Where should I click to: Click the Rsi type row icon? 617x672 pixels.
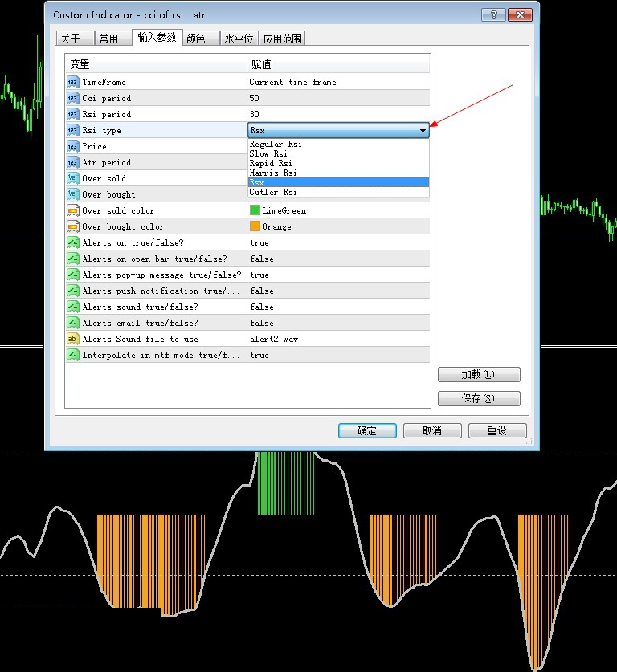coord(73,130)
